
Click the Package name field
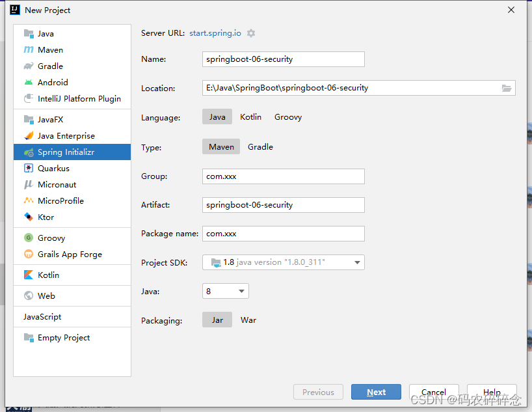click(284, 234)
